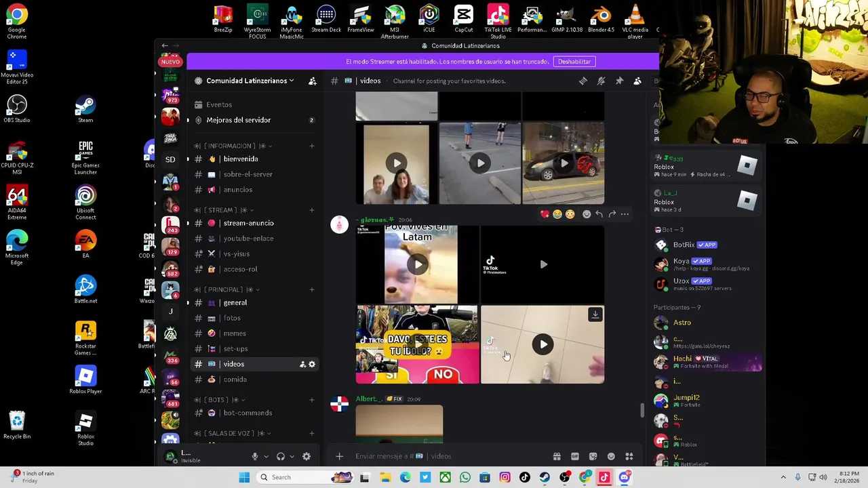The image size is (868, 488).
Task: Open more options ellipsis on message
Action: [x=625, y=214]
